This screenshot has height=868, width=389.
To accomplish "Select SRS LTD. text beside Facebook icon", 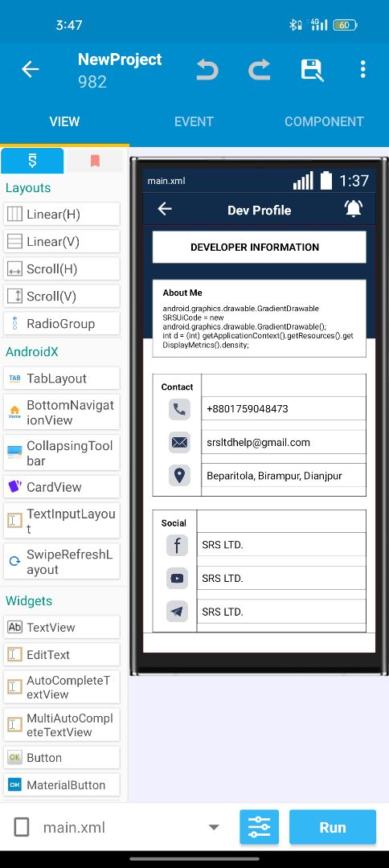I will tap(223, 545).
